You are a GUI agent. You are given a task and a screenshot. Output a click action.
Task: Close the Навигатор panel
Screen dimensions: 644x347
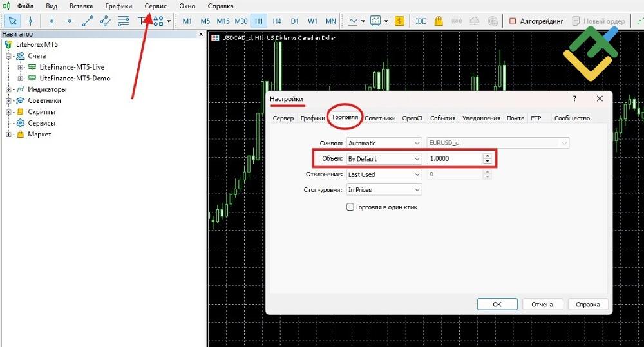coord(201,35)
